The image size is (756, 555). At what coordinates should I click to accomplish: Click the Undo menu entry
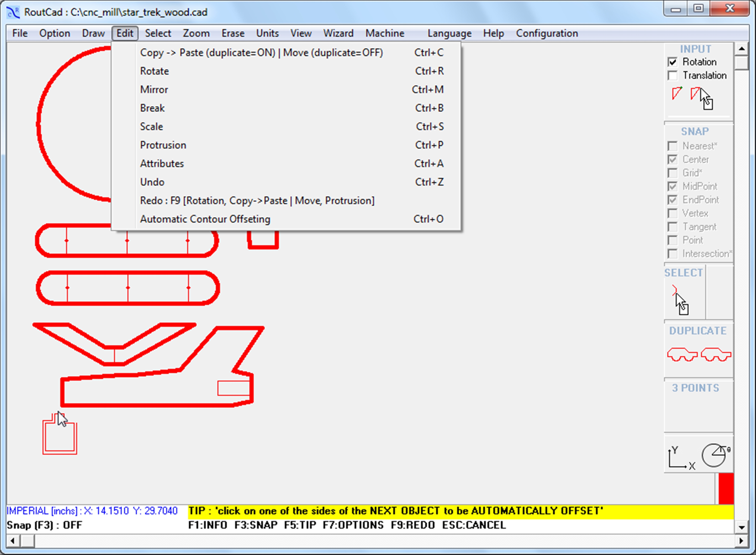click(x=152, y=182)
